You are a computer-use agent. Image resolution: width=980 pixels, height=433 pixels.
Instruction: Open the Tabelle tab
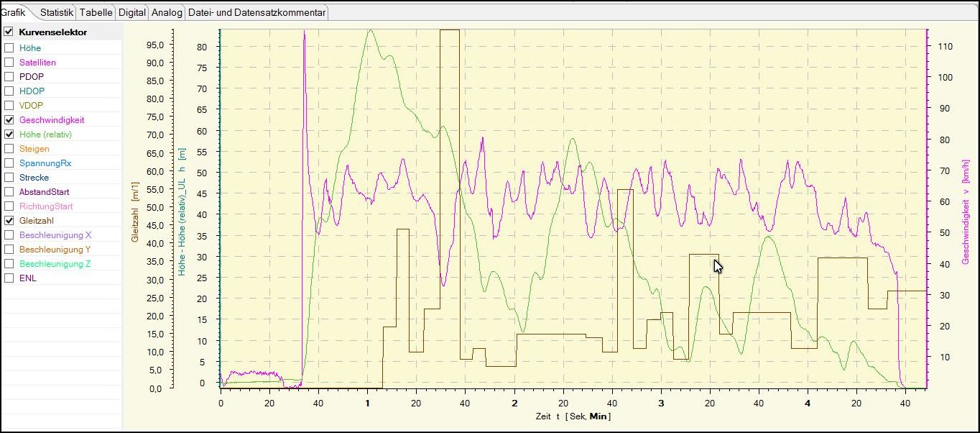point(96,12)
